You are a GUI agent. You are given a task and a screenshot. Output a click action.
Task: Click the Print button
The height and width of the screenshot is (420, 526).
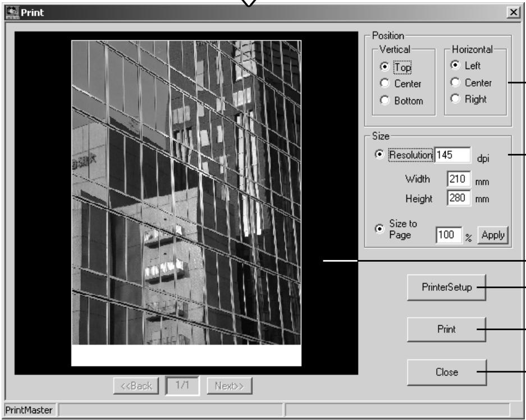[x=446, y=330]
